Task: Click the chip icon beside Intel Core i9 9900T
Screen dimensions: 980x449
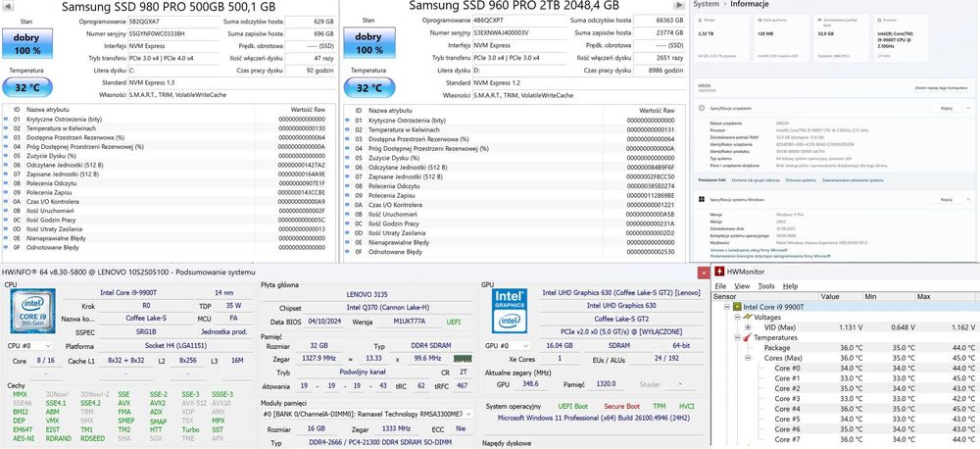Action: (737, 307)
